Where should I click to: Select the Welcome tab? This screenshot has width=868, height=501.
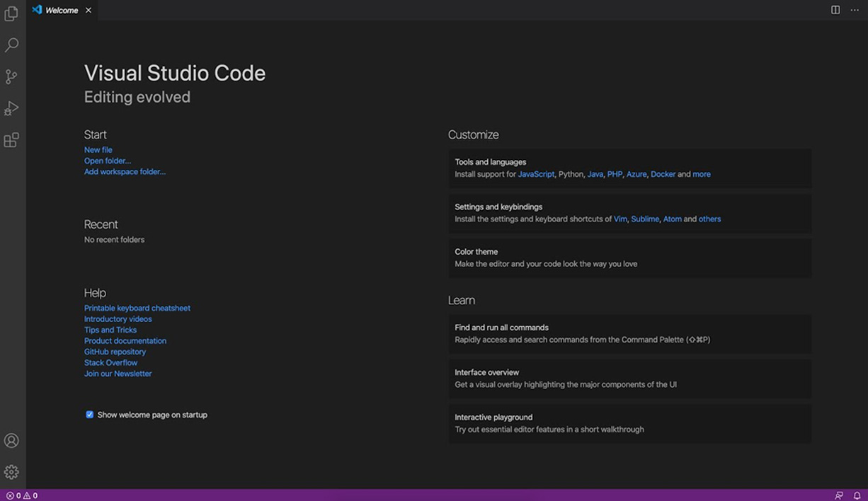click(62, 10)
